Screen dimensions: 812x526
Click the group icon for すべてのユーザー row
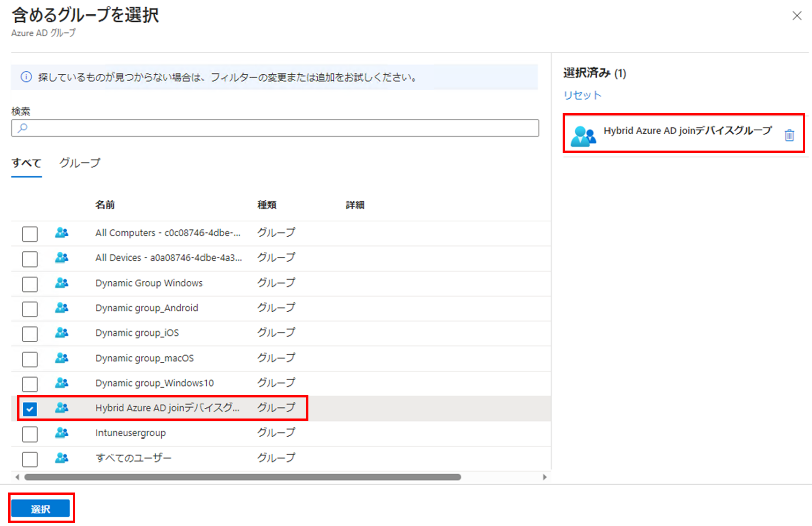pyautogui.click(x=62, y=458)
